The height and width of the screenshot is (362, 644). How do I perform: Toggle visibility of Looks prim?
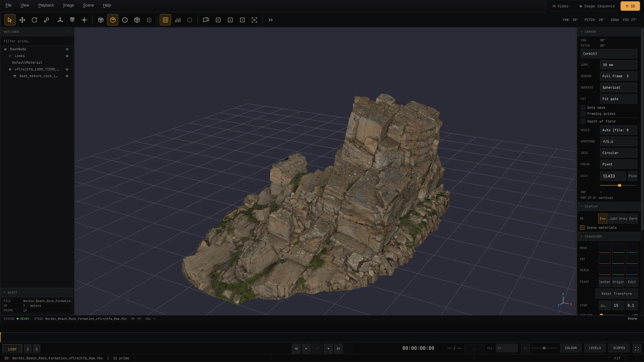pos(67,56)
